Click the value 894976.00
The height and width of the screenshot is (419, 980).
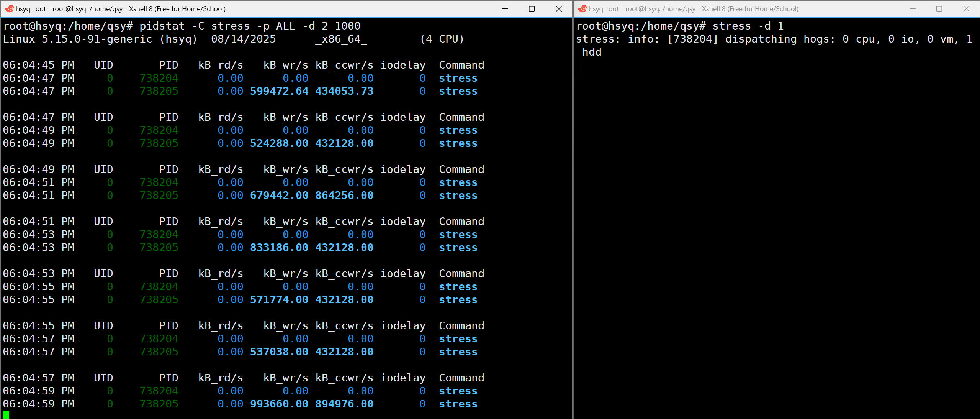[x=344, y=404]
